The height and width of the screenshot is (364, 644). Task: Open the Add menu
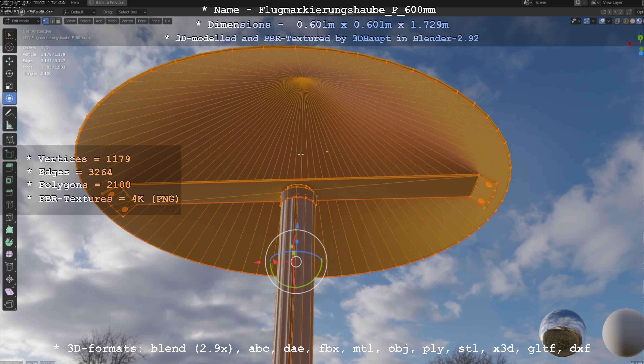99,21
